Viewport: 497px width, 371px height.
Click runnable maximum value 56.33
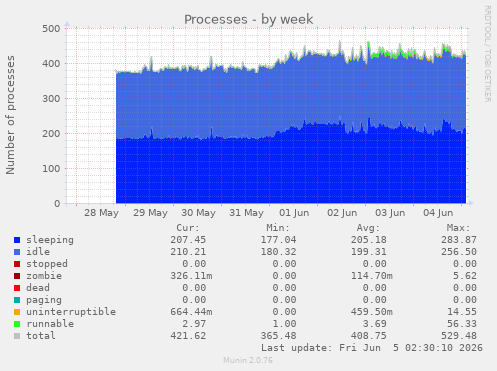[x=462, y=324]
